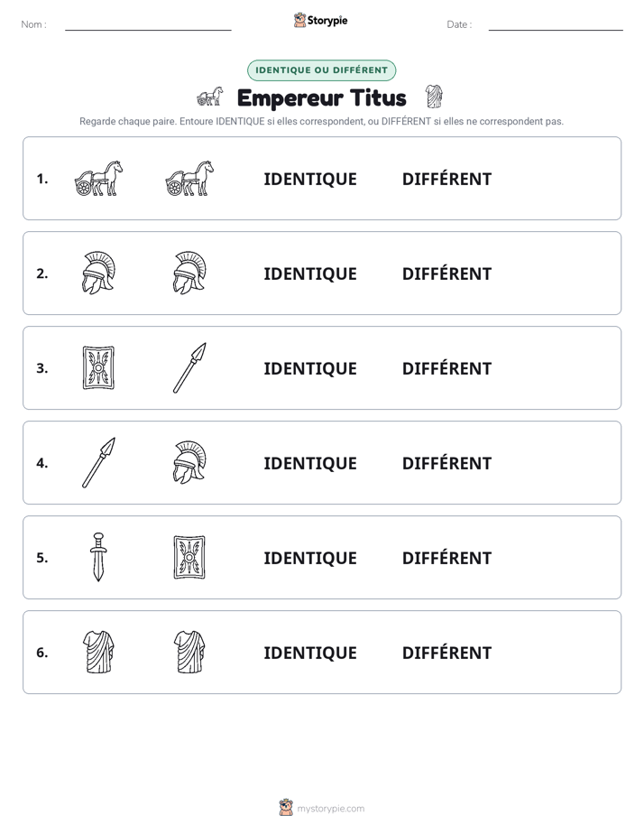Viewport: 644px width, 834px height.
Task: Click the shield icon in row 5
Action: [x=189, y=557]
